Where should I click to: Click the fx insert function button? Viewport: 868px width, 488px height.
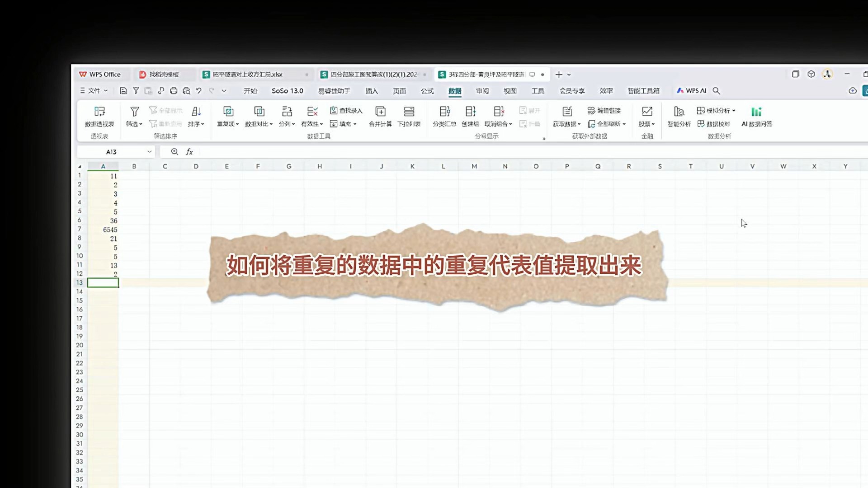(189, 152)
